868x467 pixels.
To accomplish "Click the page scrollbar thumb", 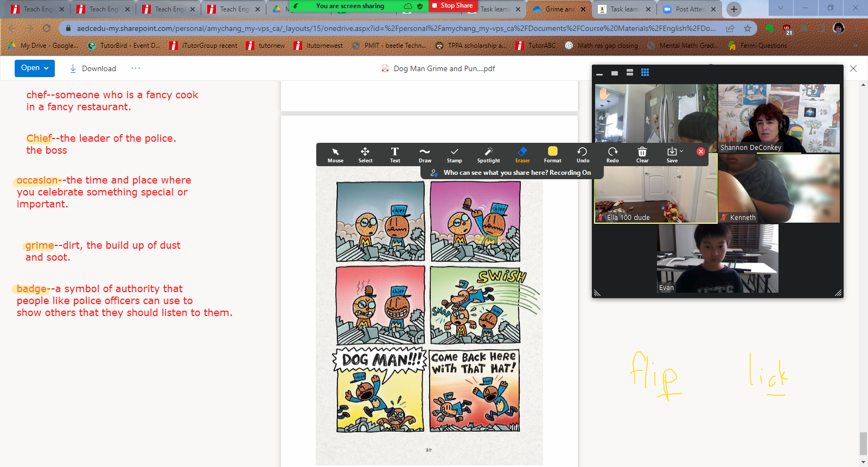I will (x=863, y=443).
